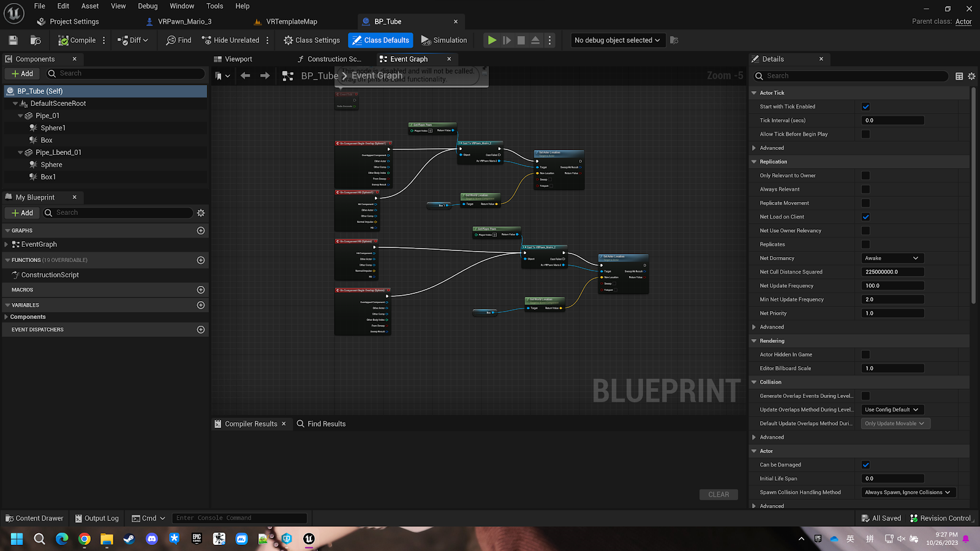Switch to the Viewport tab
This screenshot has width=980, height=551.
coord(233,59)
